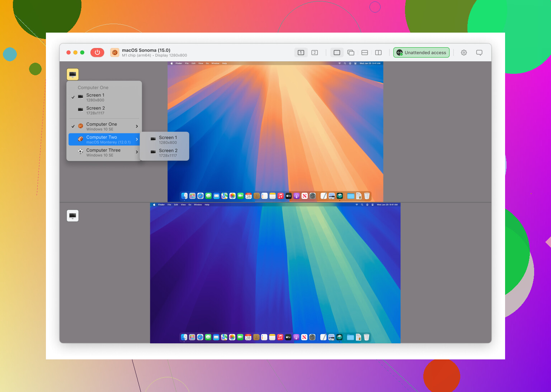Open Apple TV in upper remote screen dock
This screenshot has width=551, height=392.
(288, 196)
